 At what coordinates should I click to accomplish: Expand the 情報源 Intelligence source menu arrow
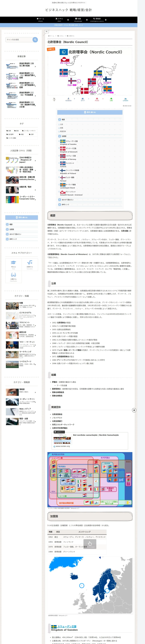tap(106, 20)
